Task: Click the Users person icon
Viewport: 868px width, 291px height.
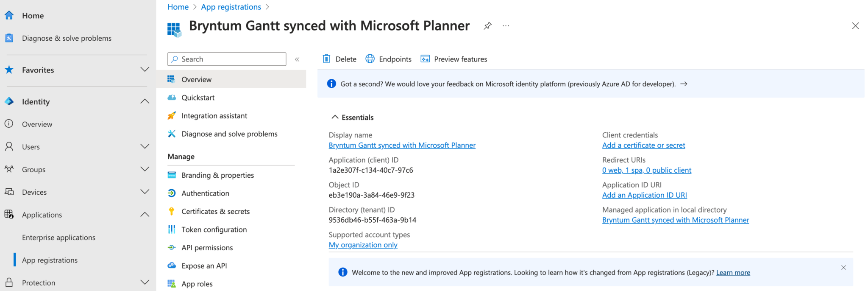Action: pyautogui.click(x=9, y=147)
